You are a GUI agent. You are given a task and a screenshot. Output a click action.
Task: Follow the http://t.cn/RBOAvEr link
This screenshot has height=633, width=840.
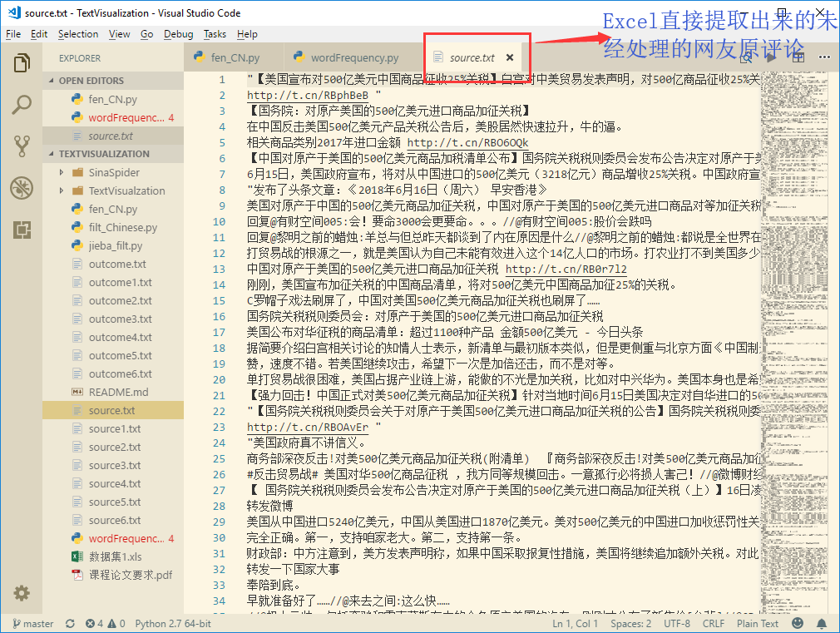308,428
